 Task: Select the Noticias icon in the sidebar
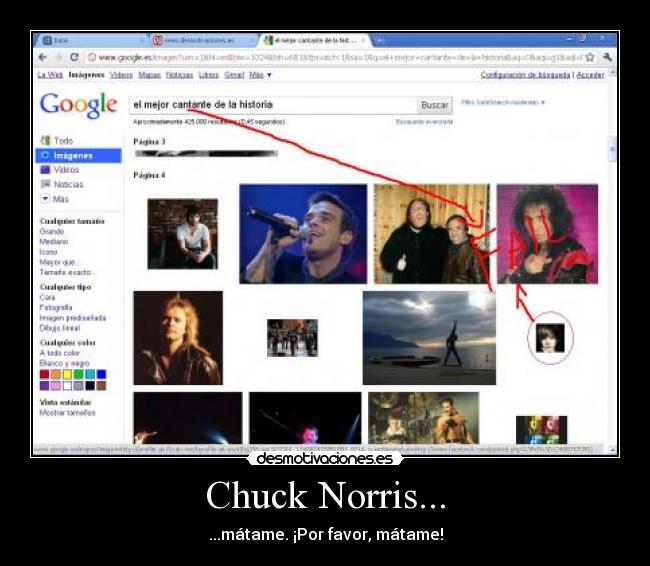point(45,184)
